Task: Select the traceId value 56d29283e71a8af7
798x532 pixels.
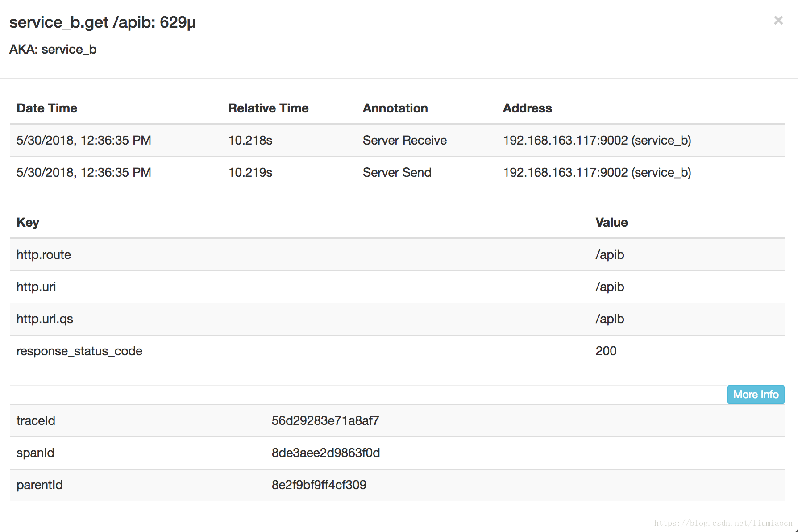Action: click(x=325, y=420)
